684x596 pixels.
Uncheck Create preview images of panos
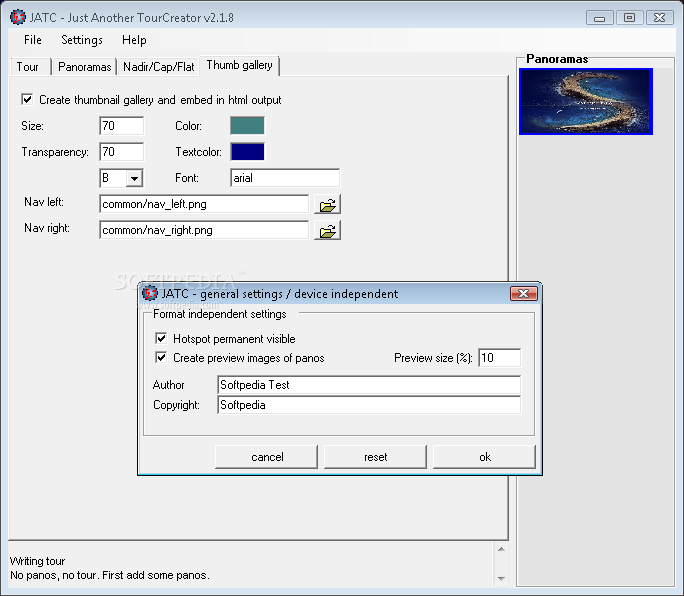pyautogui.click(x=161, y=358)
